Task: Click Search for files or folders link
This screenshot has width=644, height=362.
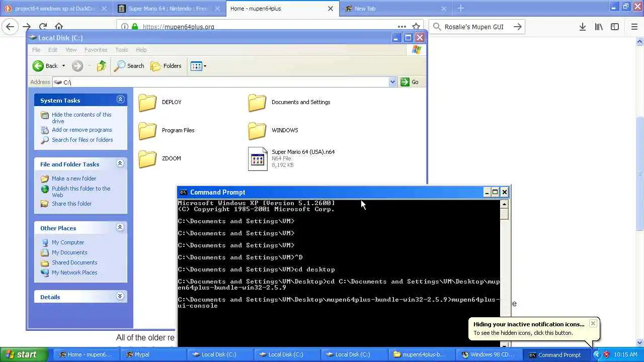Action: point(83,140)
